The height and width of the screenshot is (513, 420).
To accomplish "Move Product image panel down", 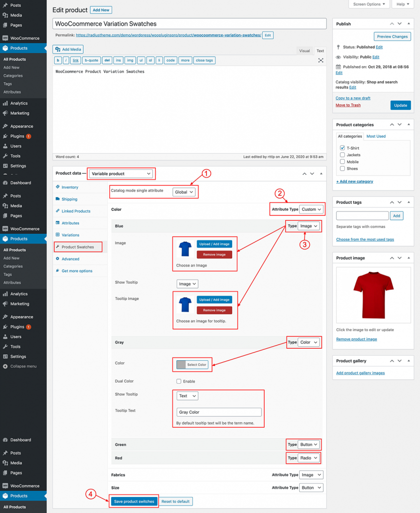I will (400, 258).
